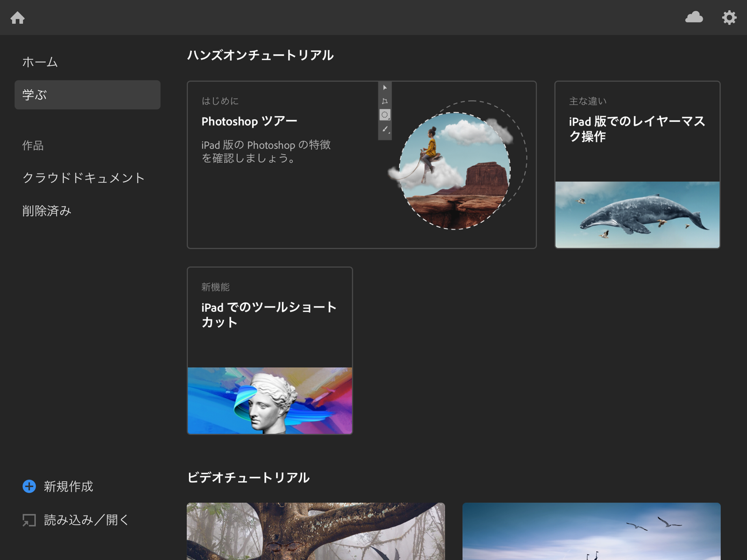Open the Photoshop ツアー tutorial card
The width and height of the screenshot is (747, 560).
coord(361,165)
